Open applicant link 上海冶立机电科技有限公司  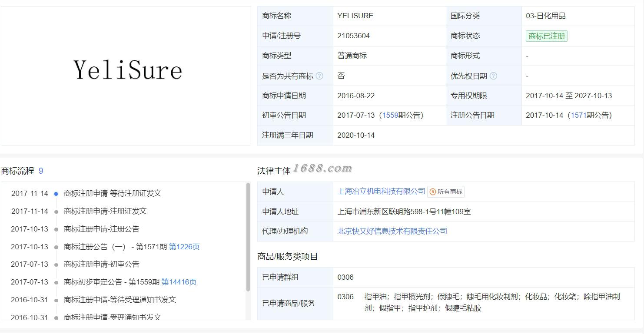(x=381, y=192)
